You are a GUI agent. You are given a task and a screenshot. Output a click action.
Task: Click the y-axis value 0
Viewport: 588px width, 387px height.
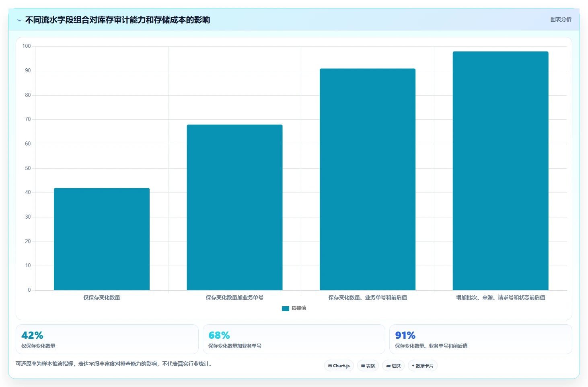click(29, 290)
